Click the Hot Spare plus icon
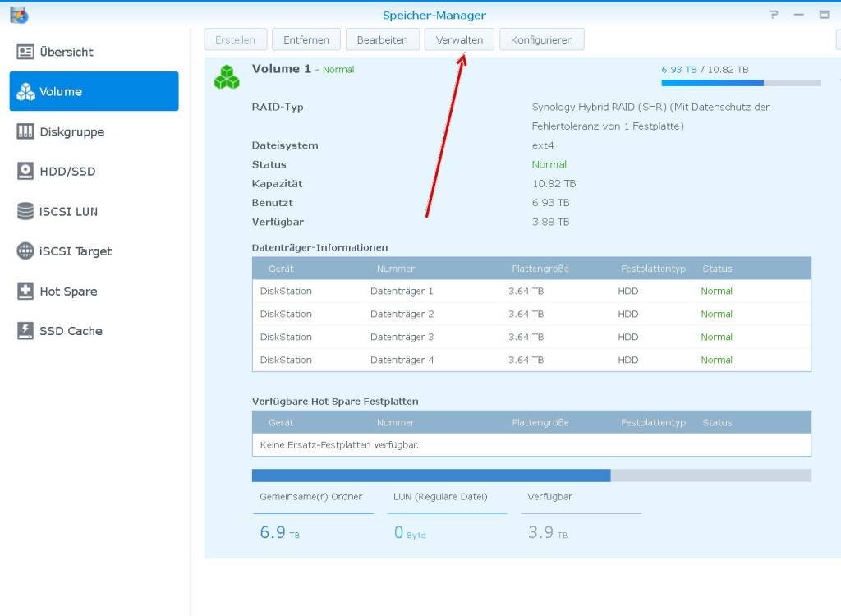Screen dimensions: 841x616 pyautogui.click(x=25, y=291)
